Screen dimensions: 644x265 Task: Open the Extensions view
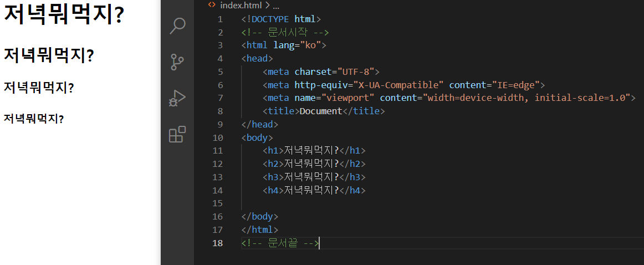[x=177, y=134]
